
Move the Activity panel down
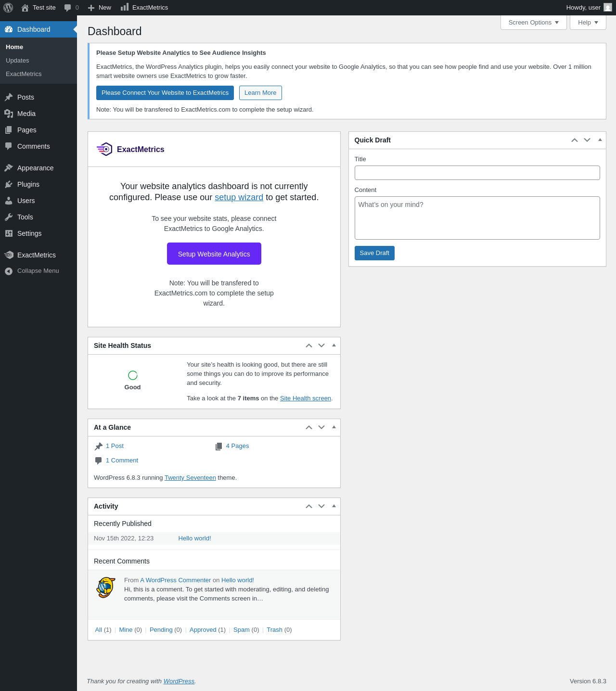click(321, 506)
